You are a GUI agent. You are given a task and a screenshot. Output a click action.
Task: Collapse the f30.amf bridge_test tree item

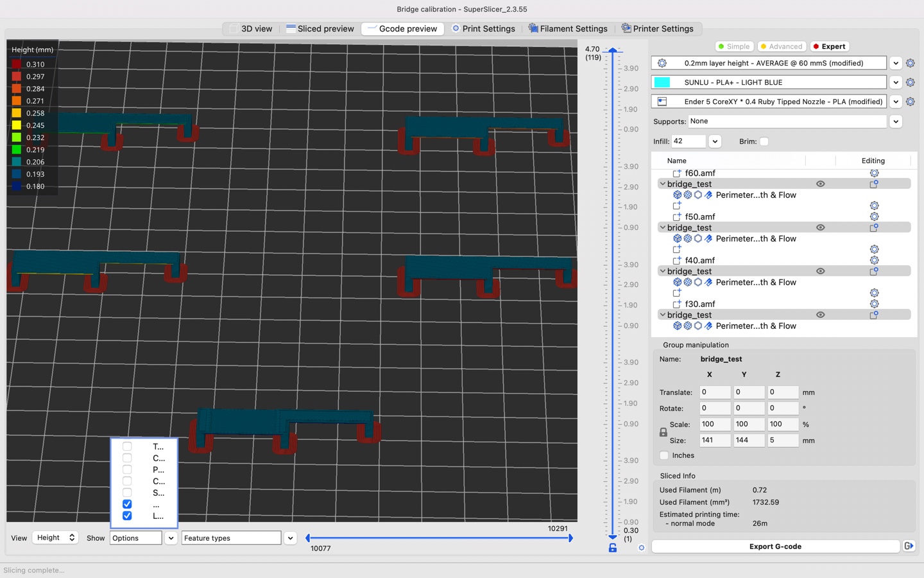[x=662, y=315]
